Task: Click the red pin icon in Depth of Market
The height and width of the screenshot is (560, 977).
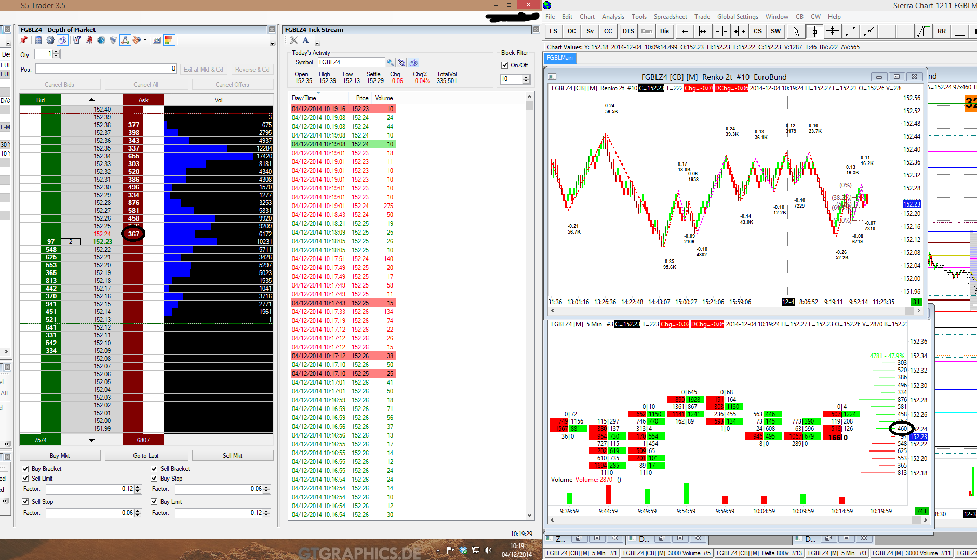Action: [x=24, y=40]
